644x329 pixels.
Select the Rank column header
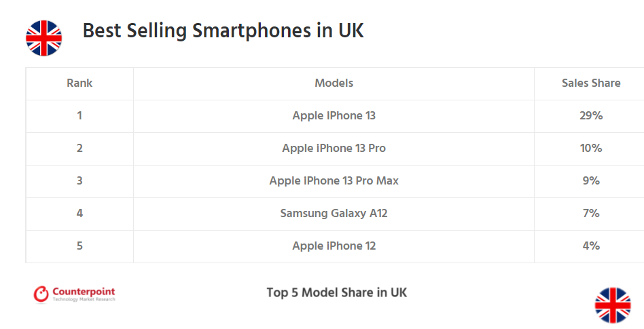pyautogui.click(x=79, y=83)
